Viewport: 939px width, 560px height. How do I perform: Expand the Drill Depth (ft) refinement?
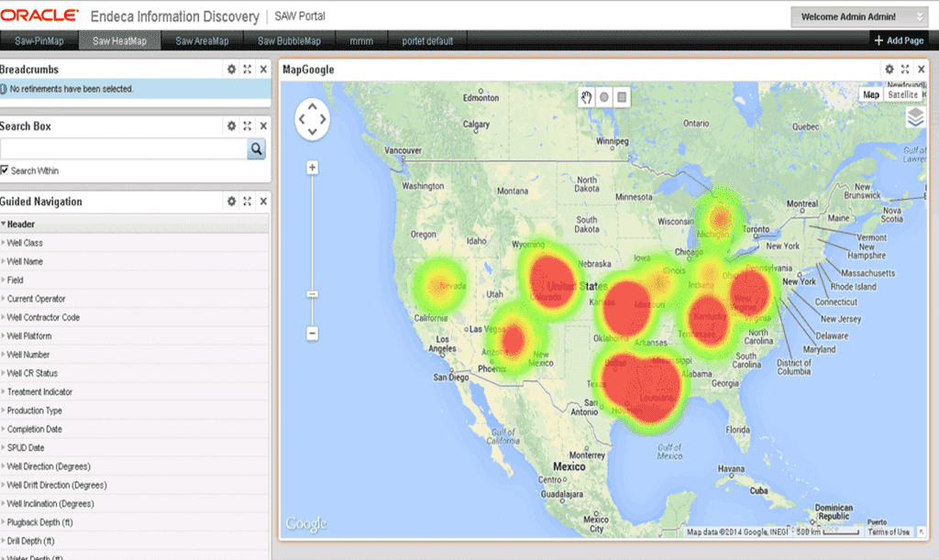click(x=4, y=540)
